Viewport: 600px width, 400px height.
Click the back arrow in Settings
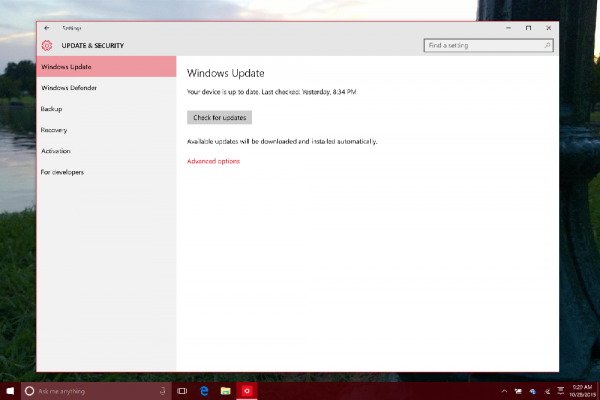pos(47,28)
